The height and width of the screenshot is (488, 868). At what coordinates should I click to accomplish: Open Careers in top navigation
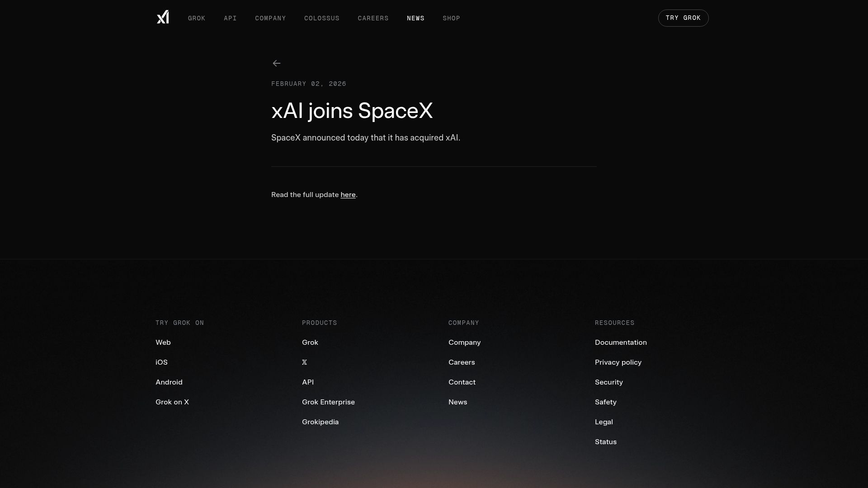[373, 18]
